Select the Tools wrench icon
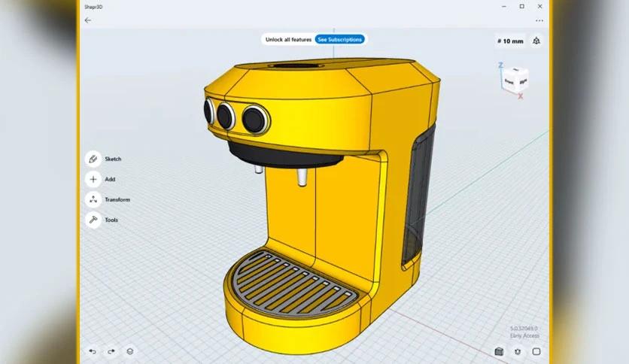Viewport: 629px width, 364px height. pyautogui.click(x=93, y=220)
